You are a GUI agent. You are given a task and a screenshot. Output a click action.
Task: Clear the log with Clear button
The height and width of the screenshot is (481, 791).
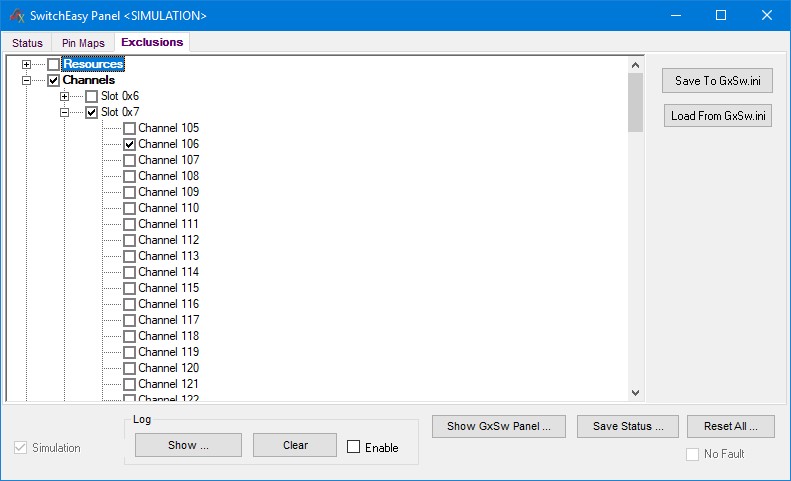295,445
